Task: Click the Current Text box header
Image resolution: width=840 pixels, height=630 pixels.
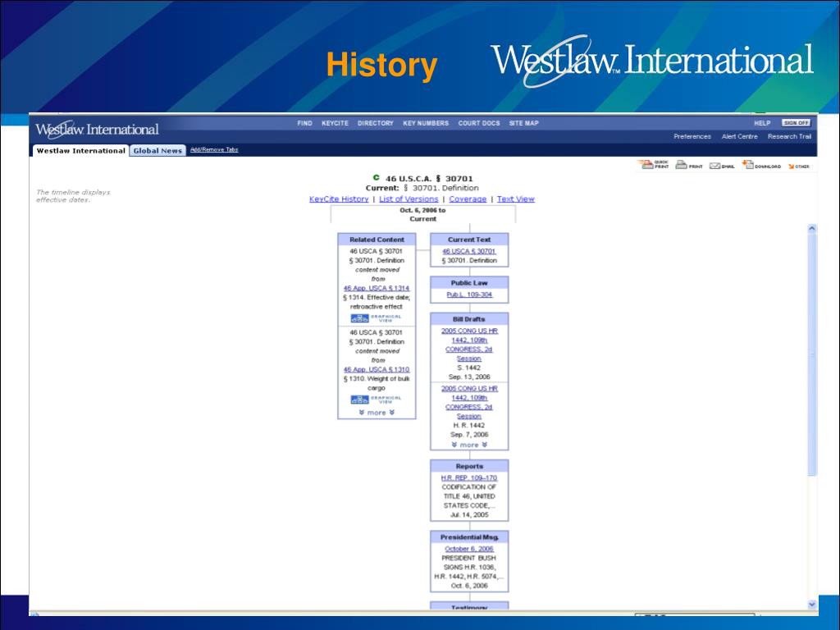Action: click(469, 240)
